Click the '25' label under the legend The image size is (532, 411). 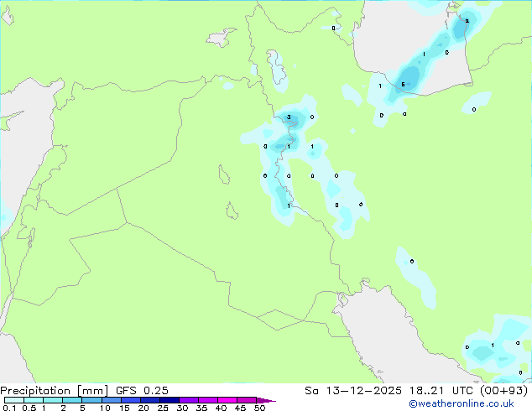click(163, 408)
